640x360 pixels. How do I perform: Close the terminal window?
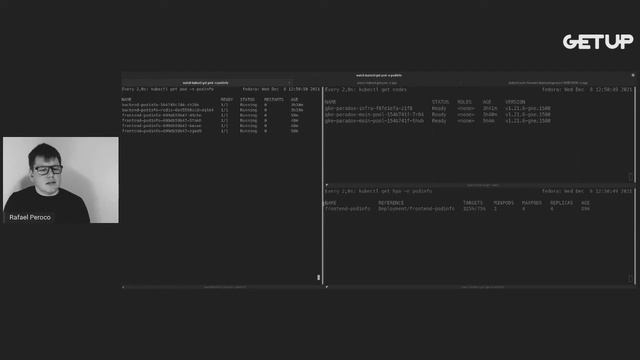[x=633, y=75]
